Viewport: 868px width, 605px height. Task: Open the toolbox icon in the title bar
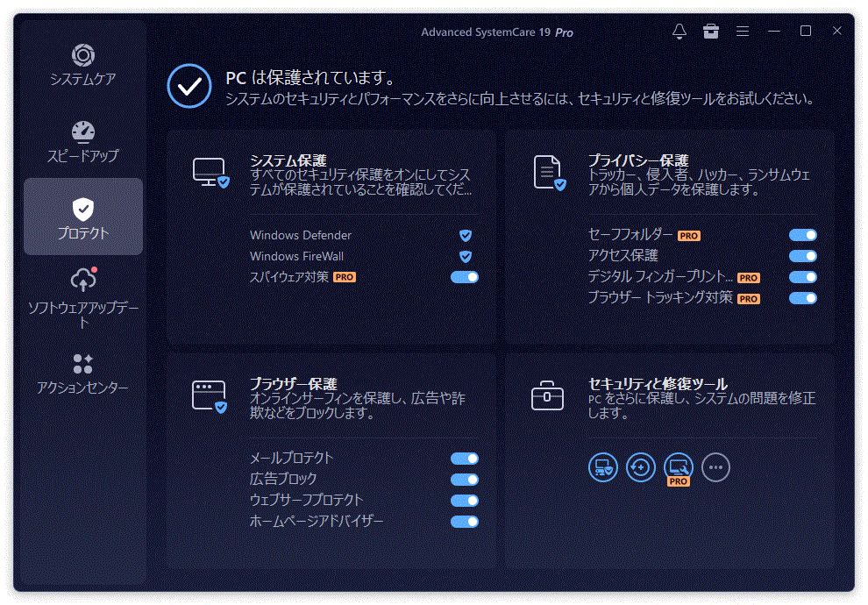(x=711, y=31)
